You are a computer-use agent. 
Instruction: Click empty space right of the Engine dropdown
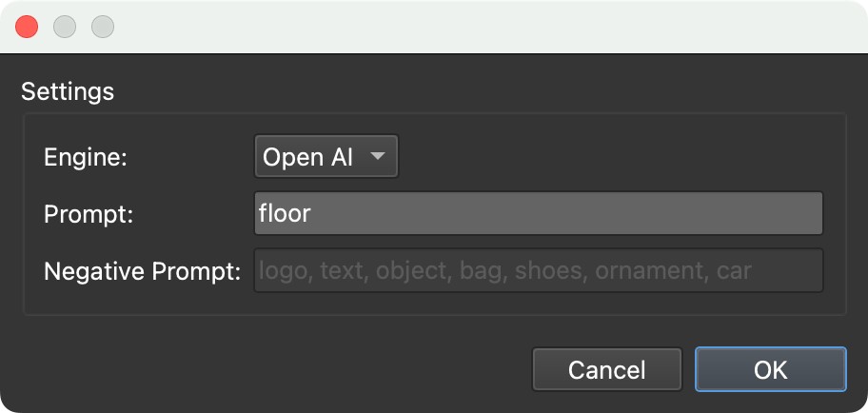pos(609,158)
